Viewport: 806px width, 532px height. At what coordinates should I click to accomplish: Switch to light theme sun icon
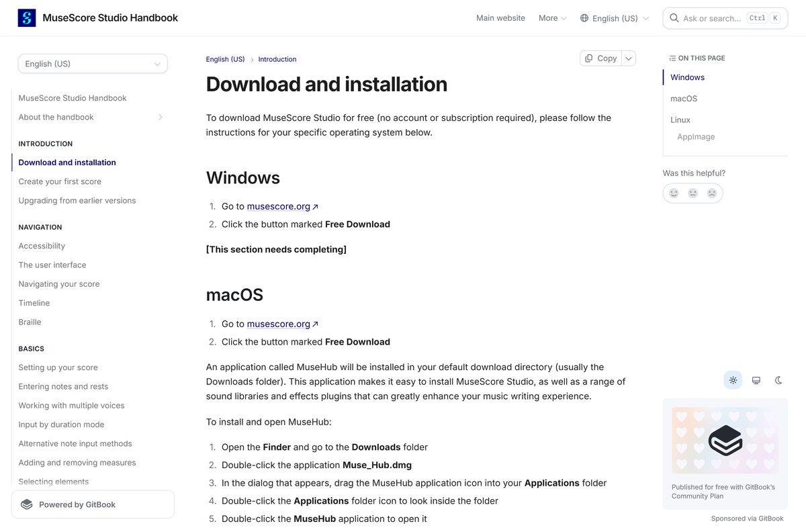(x=733, y=380)
